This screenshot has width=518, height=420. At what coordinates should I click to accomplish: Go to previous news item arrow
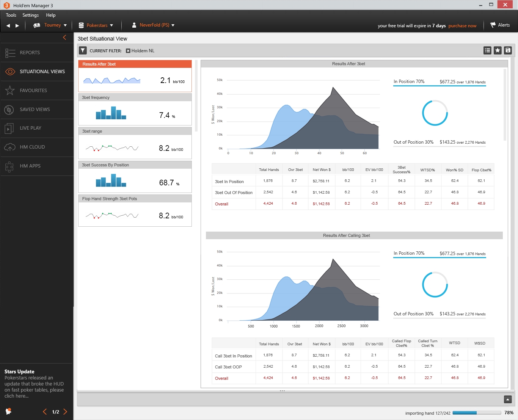click(x=45, y=412)
